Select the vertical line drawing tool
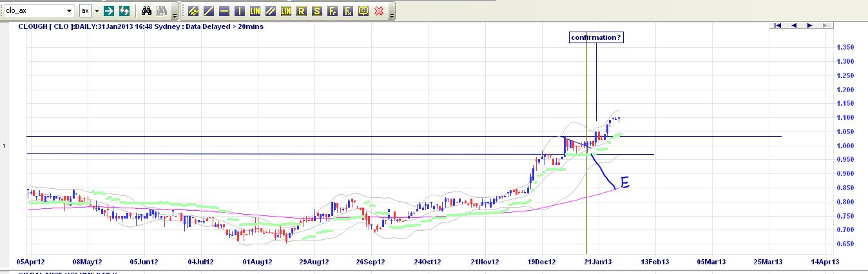 (x=240, y=11)
